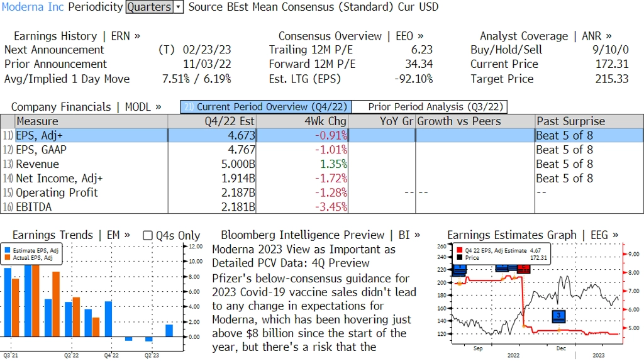Select the EPS, Adj+ row
The height and width of the screenshot is (361, 644).
coord(322,135)
